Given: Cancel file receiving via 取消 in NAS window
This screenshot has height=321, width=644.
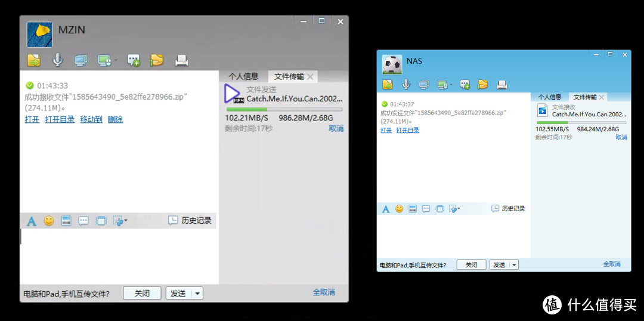Looking at the screenshot, I should tap(621, 137).
